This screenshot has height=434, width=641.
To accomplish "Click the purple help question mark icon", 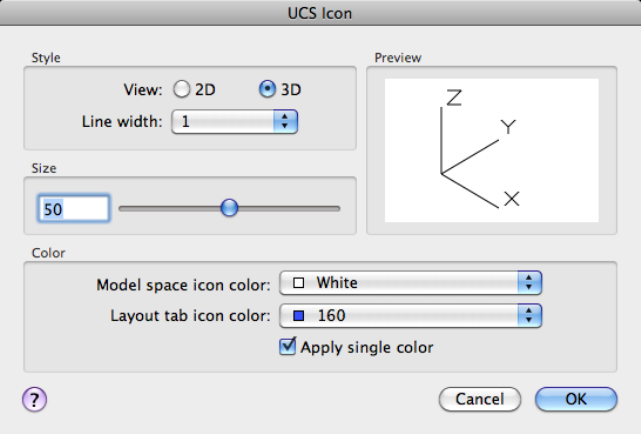I will pyautogui.click(x=34, y=399).
